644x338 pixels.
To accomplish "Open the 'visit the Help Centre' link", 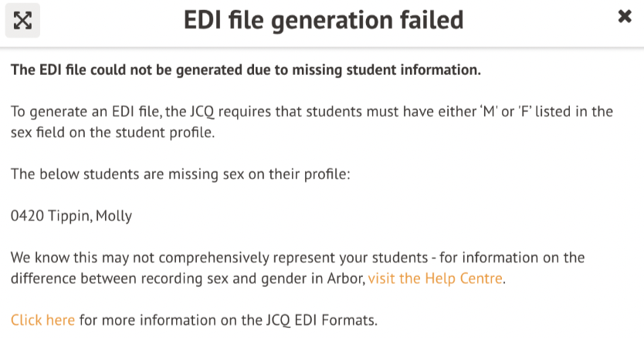I will tap(436, 279).
